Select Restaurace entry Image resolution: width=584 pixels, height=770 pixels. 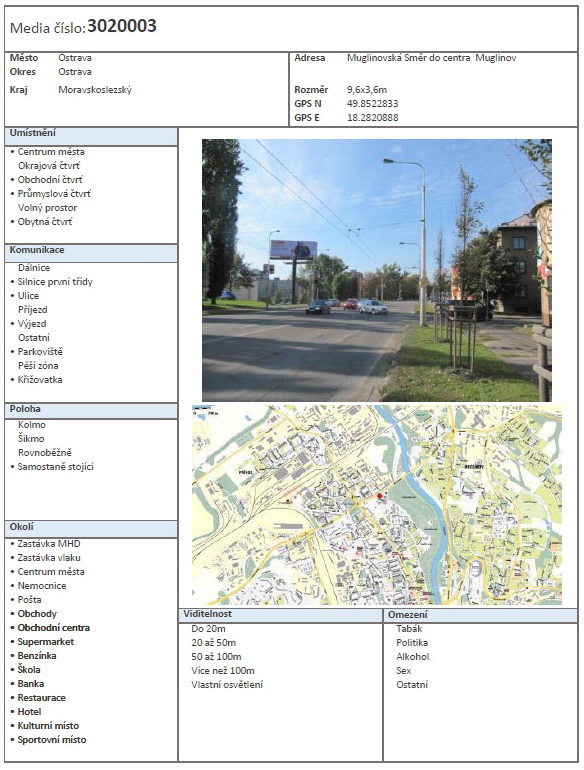coord(41,698)
